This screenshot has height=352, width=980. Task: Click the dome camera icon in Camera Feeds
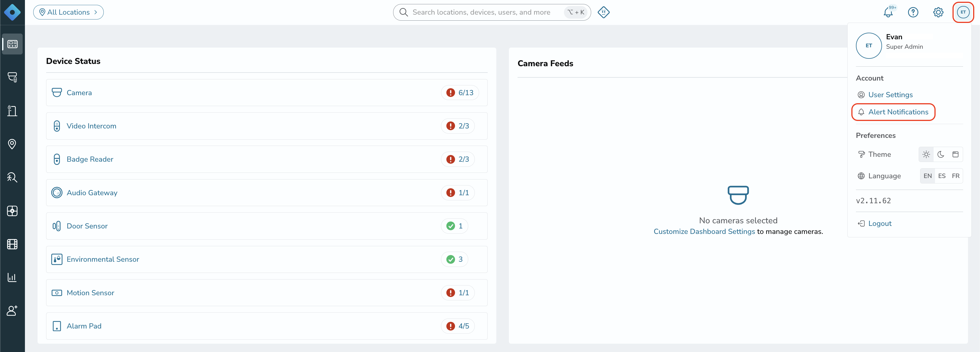click(738, 195)
